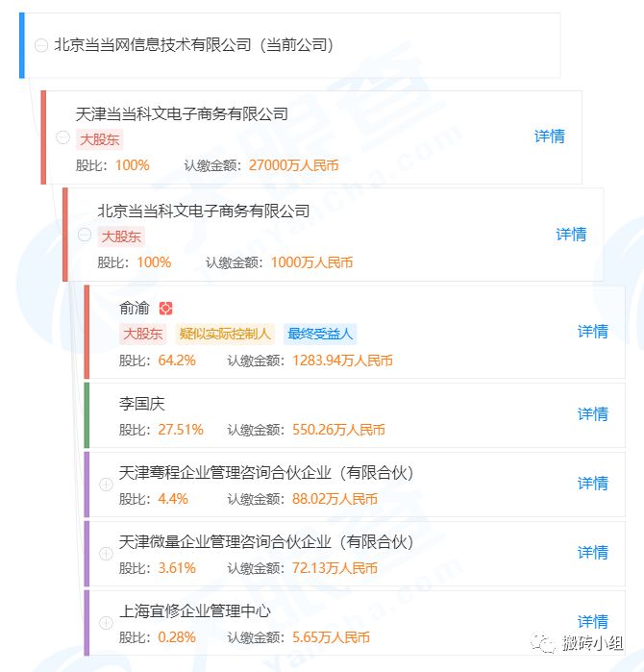Collapse the 天津当当科文电子商务有限公司 node

pos(63,137)
